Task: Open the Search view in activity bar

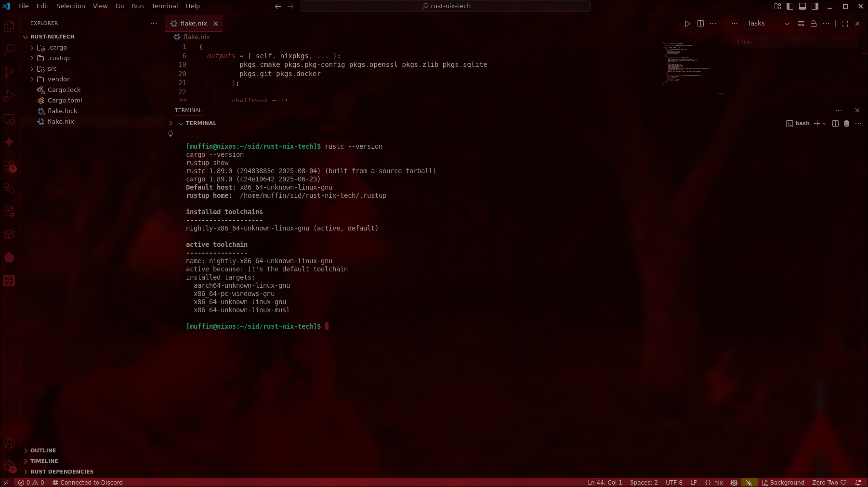Action: pyautogui.click(x=9, y=49)
